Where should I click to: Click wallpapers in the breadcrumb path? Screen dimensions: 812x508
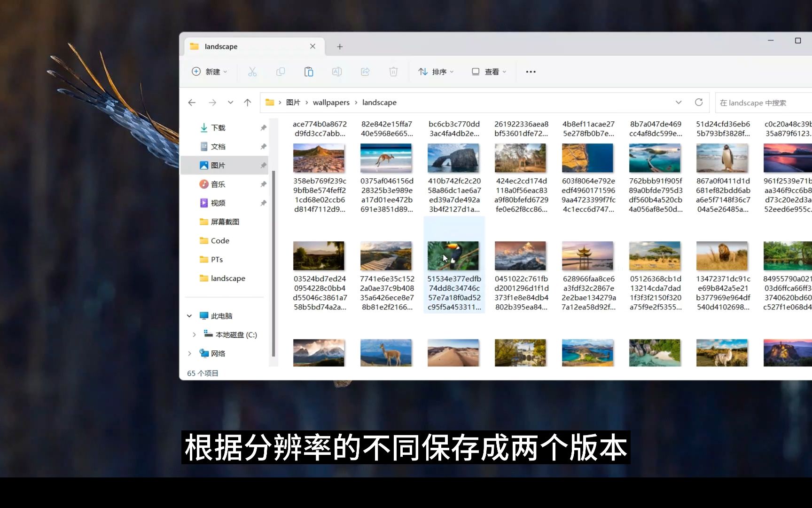[331, 103]
